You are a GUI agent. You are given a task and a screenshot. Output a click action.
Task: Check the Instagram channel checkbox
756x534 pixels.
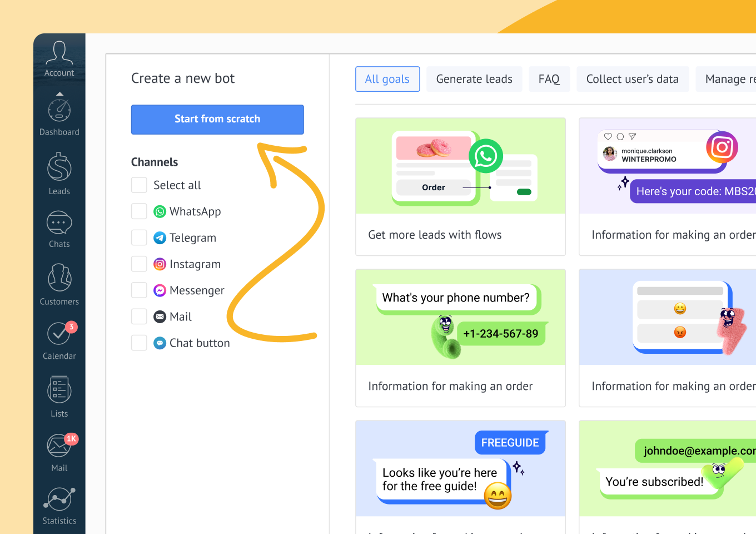(139, 264)
